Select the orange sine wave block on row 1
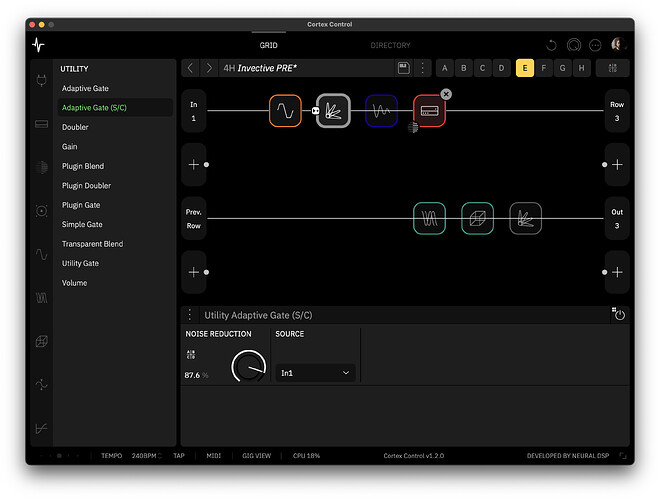This screenshot has height=500, width=661. (x=285, y=111)
